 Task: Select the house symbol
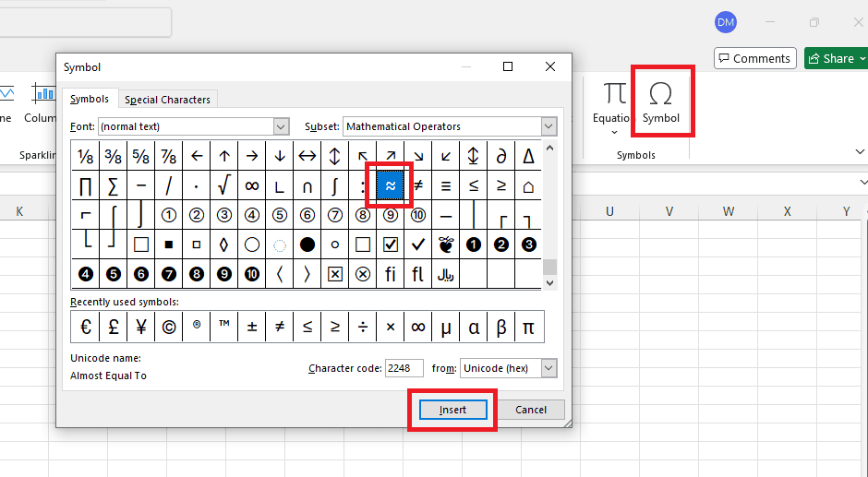pos(529,186)
